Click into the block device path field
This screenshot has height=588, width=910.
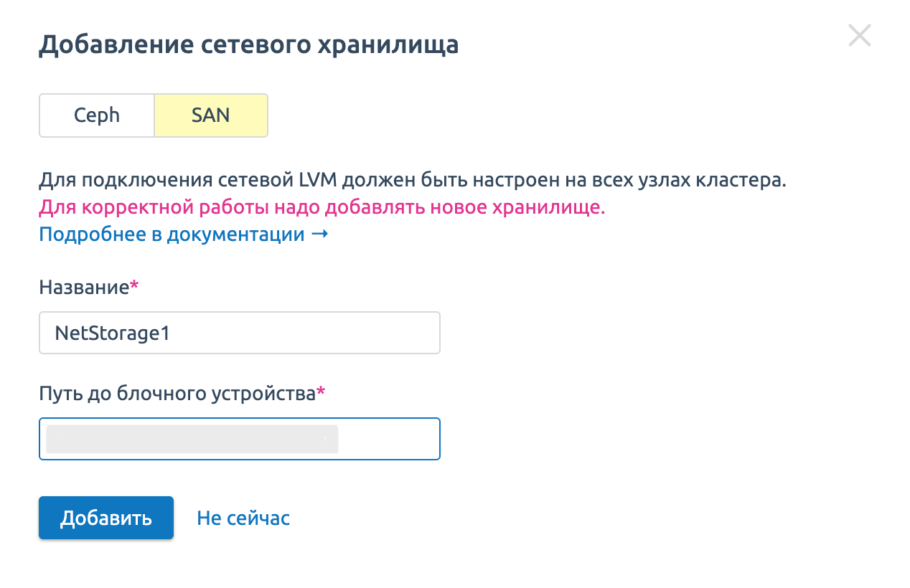point(388,439)
